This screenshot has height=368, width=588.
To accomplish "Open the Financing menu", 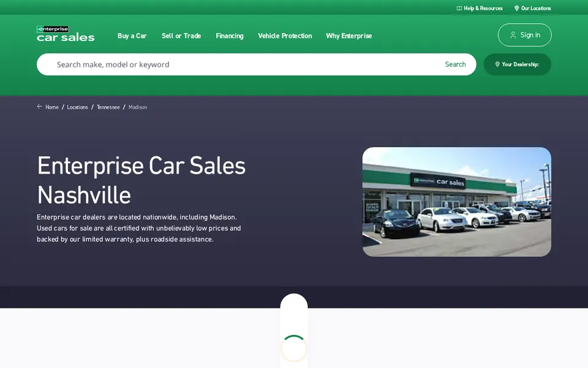I will tap(230, 36).
